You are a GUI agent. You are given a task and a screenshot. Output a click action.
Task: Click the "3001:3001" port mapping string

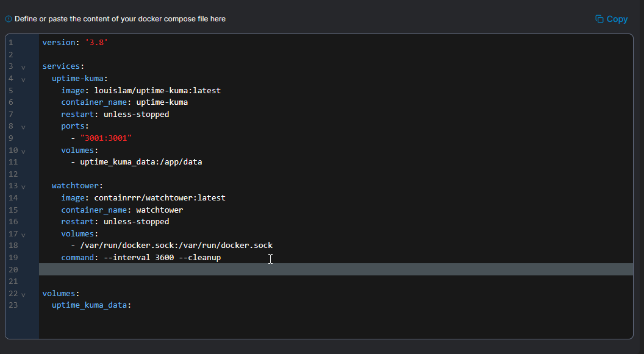coord(106,138)
